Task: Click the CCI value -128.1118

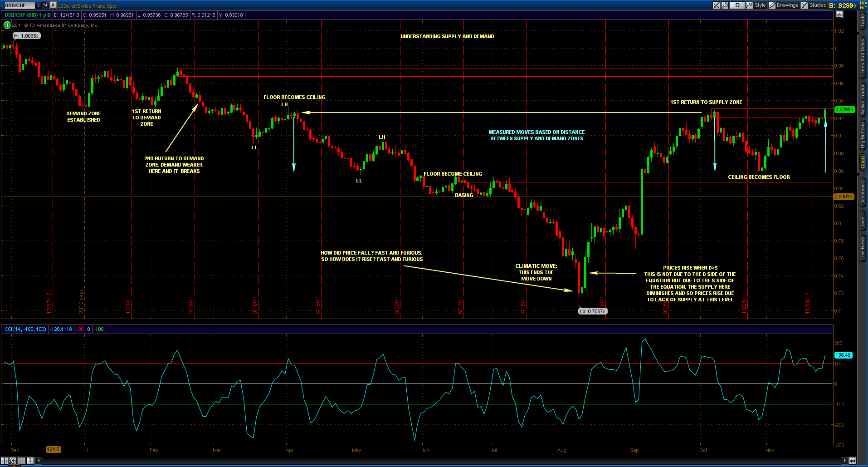Action: point(61,329)
